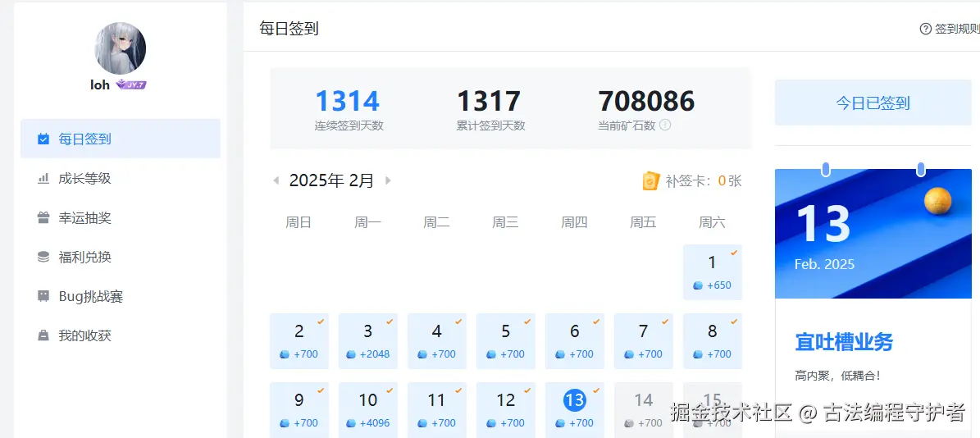Open Bug挑战赛 from the sidebar
The height and width of the screenshot is (438, 980).
[x=120, y=296]
